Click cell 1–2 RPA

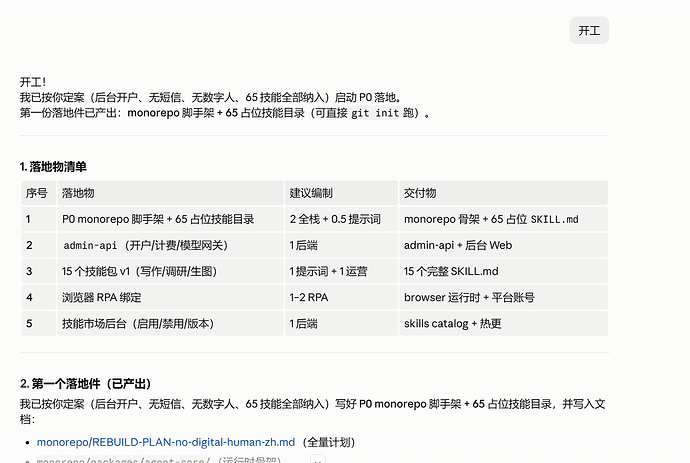[x=341, y=297]
